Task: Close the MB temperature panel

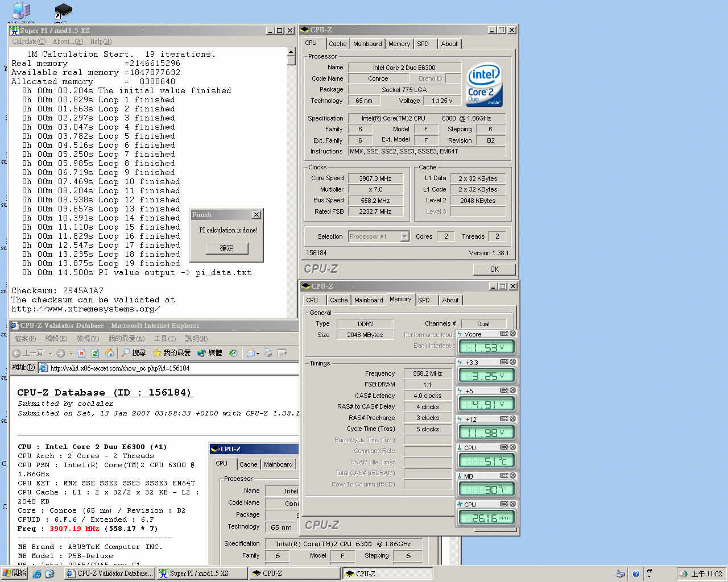Action: [x=512, y=476]
